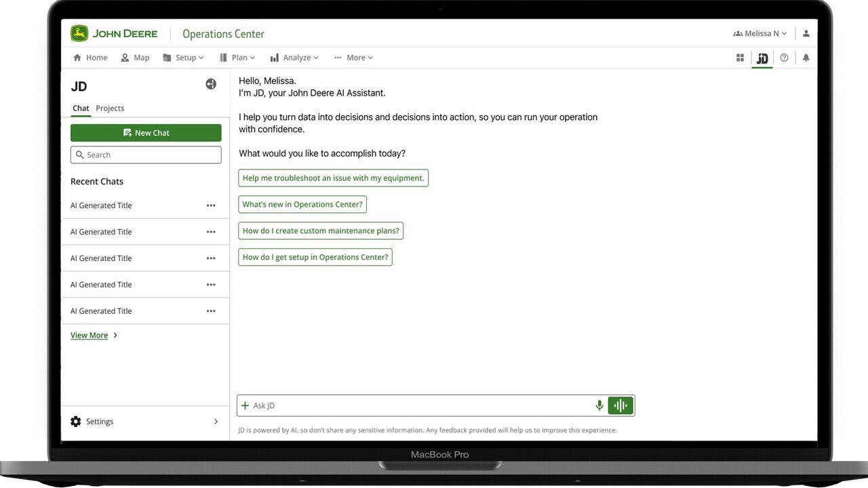
Task: Open options for the third recent chat
Action: click(x=211, y=258)
